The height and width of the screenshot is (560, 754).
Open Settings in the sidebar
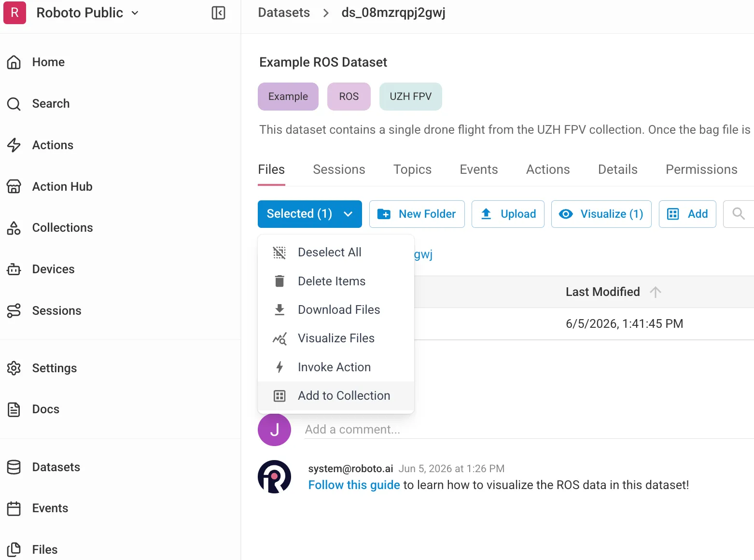54,368
